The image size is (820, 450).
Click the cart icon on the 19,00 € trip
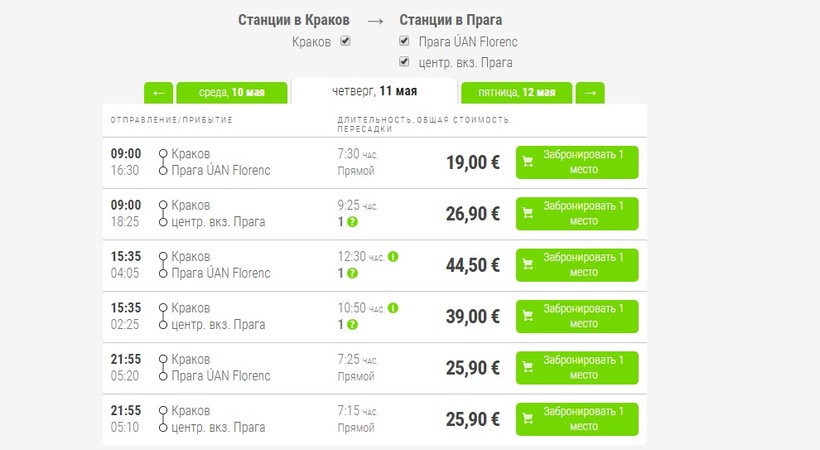[528, 161]
